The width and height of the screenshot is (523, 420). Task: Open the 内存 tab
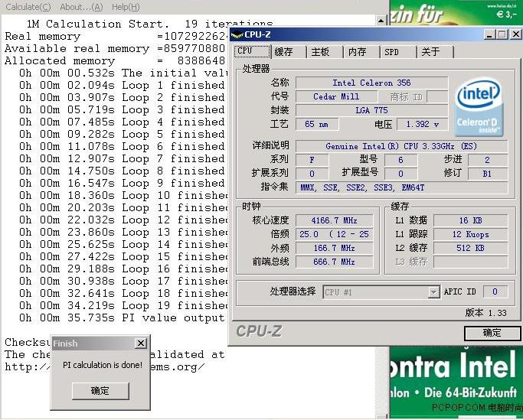(362, 52)
